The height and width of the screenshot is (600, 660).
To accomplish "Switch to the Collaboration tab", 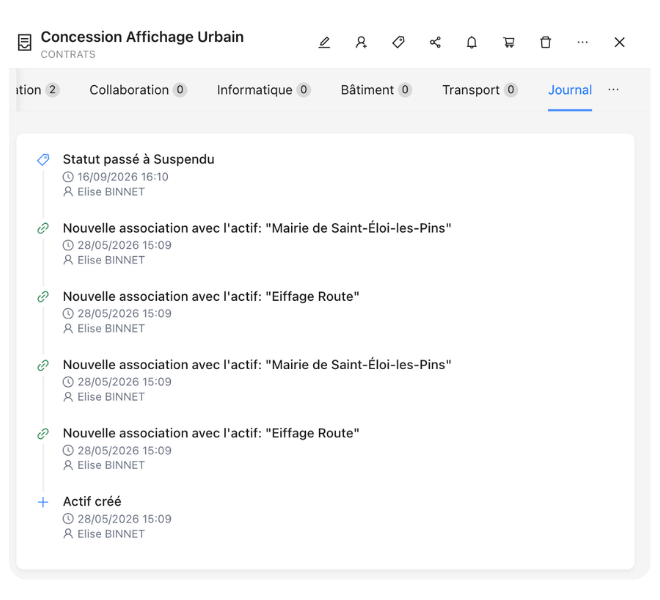I will coord(138,90).
